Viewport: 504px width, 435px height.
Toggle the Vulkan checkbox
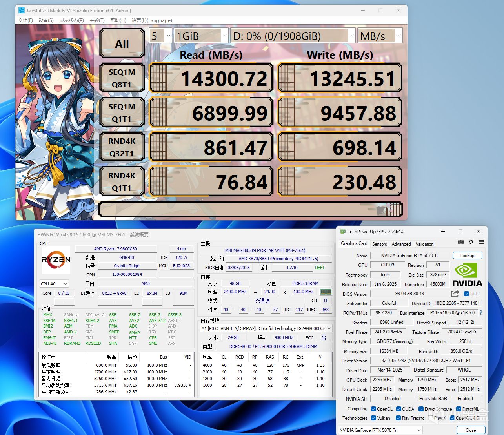(x=373, y=418)
